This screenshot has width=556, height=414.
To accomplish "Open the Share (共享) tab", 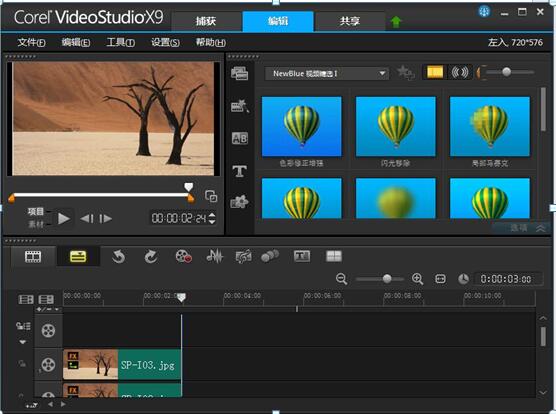I will pos(350,21).
